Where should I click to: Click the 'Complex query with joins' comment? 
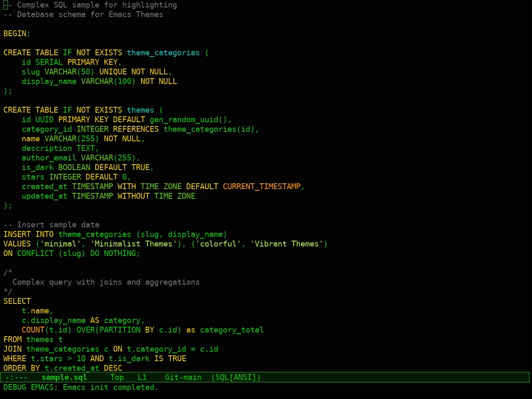tap(106, 282)
